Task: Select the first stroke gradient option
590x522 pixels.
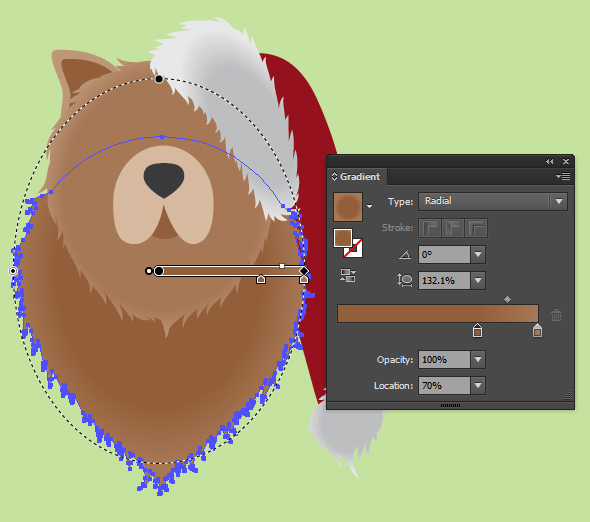Action: coord(430,228)
